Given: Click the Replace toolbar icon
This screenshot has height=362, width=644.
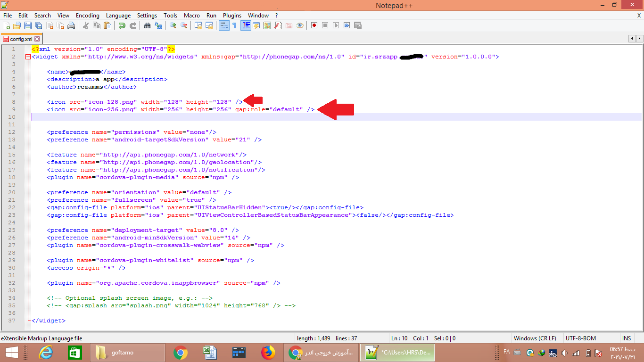Looking at the screenshot, I should (158, 25).
